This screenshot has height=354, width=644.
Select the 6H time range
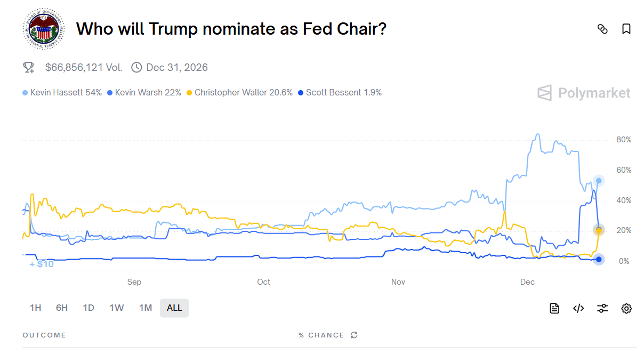click(x=62, y=308)
